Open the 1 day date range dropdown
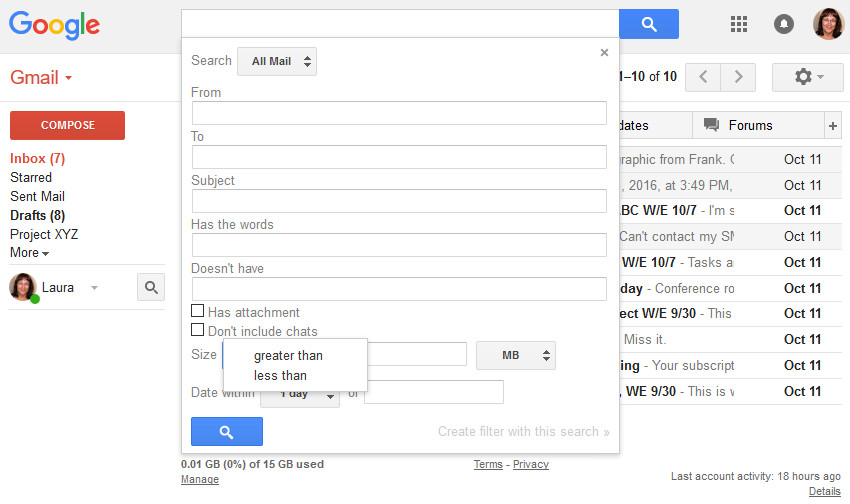 (x=300, y=394)
